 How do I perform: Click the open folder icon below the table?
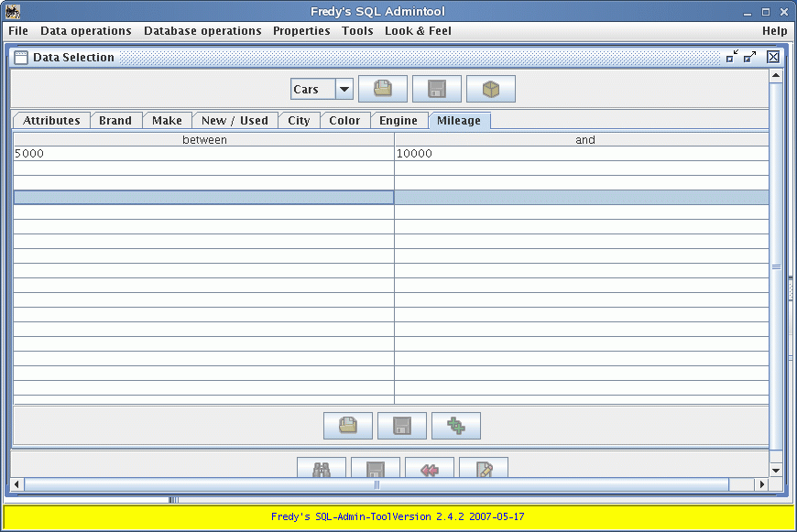click(347, 426)
